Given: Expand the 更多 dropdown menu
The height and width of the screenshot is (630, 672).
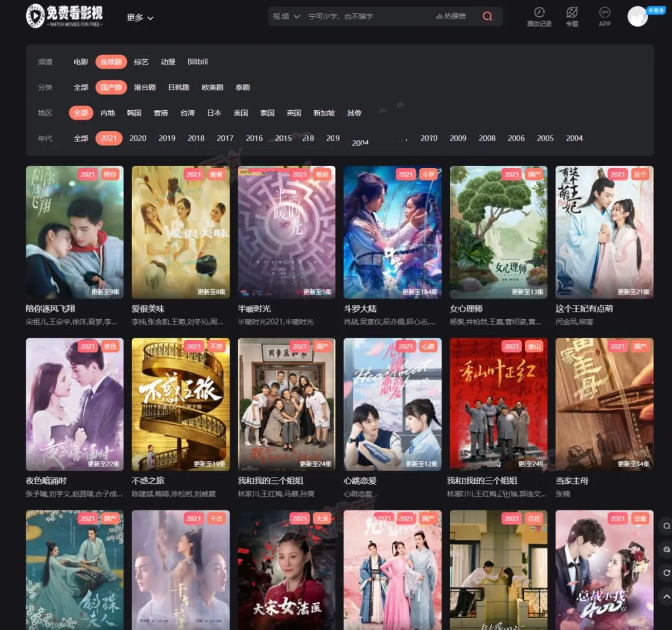Looking at the screenshot, I should click(x=140, y=17).
